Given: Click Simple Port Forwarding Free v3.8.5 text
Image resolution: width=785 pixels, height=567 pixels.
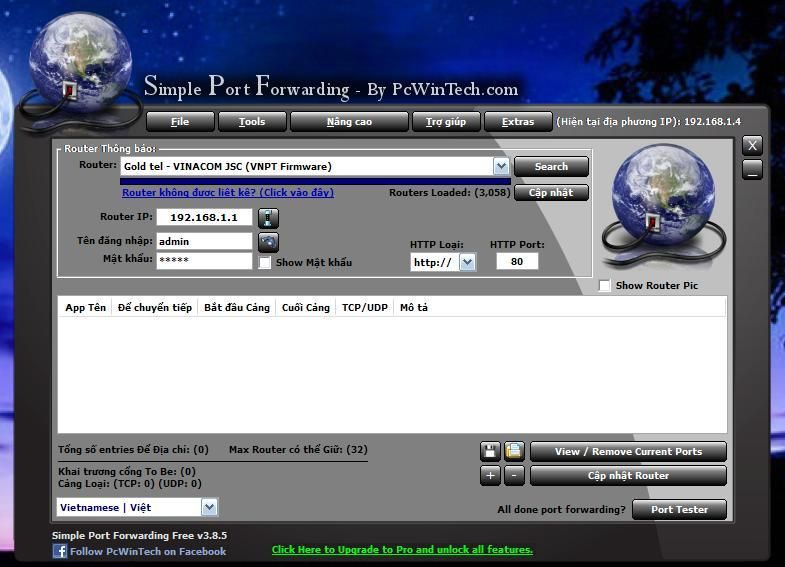Looking at the screenshot, I should [x=139, y=535].
